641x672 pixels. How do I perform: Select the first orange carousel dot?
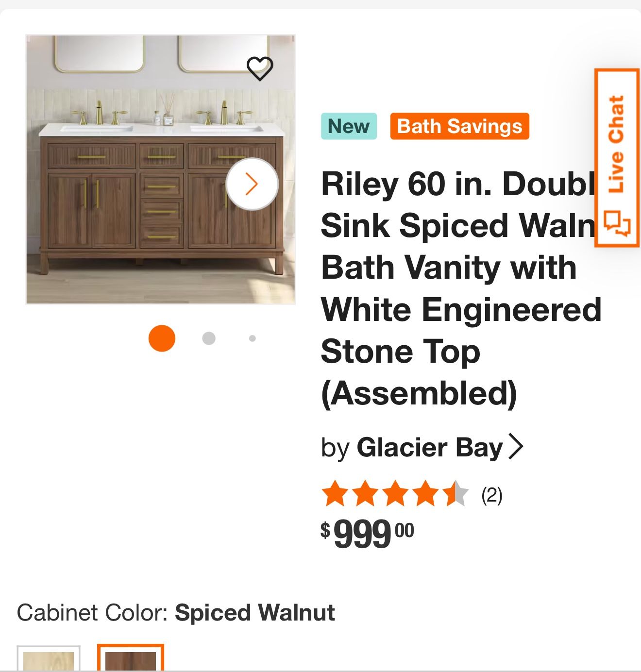point(162,338)
